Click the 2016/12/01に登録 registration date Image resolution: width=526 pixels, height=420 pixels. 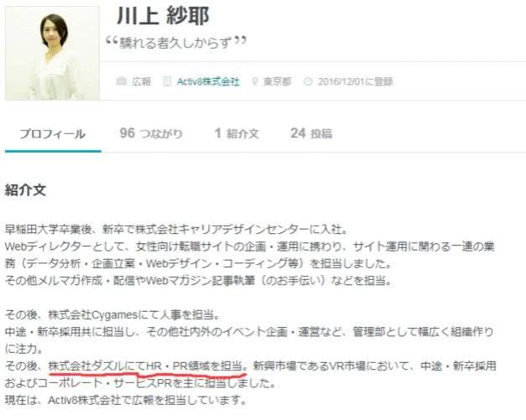(355, 81)
